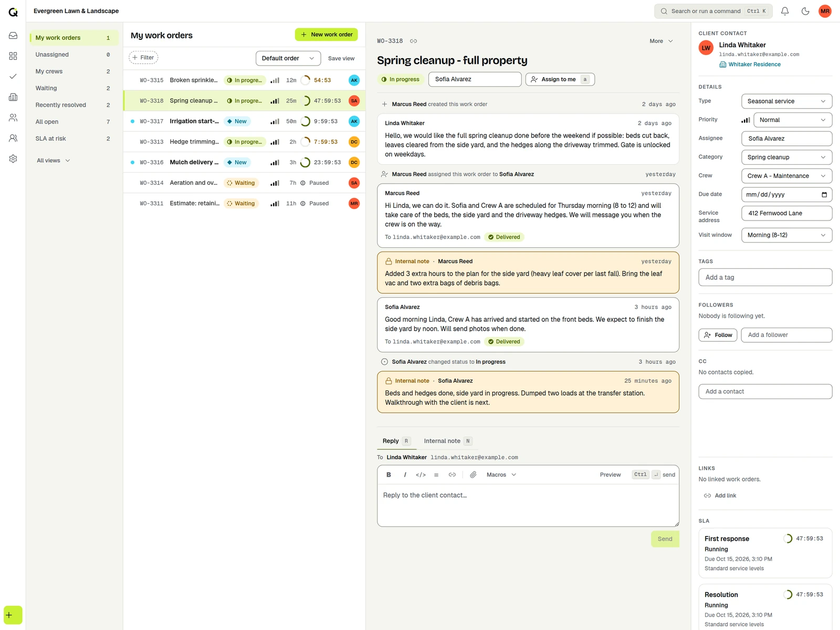The height and width of the screenshot is (630, 840).
Task: Open the Crew A - Maintenance dropdown
Action: coord(786,176)
